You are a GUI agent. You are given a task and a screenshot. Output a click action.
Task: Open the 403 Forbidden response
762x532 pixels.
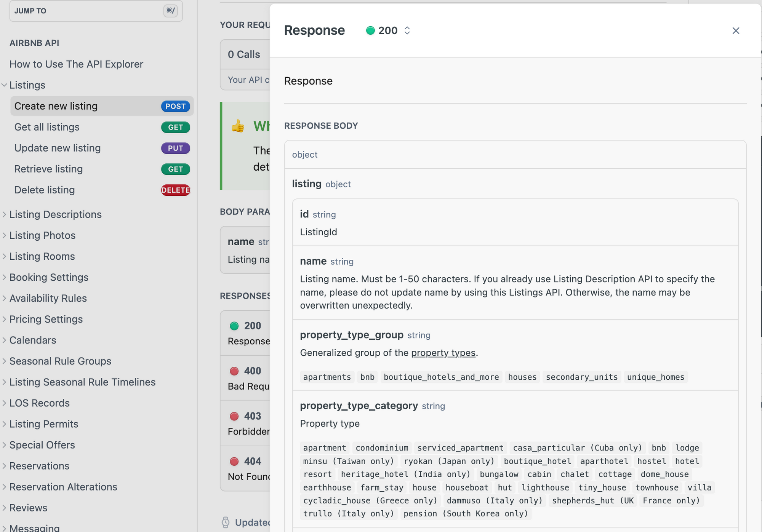pos(245,423)
